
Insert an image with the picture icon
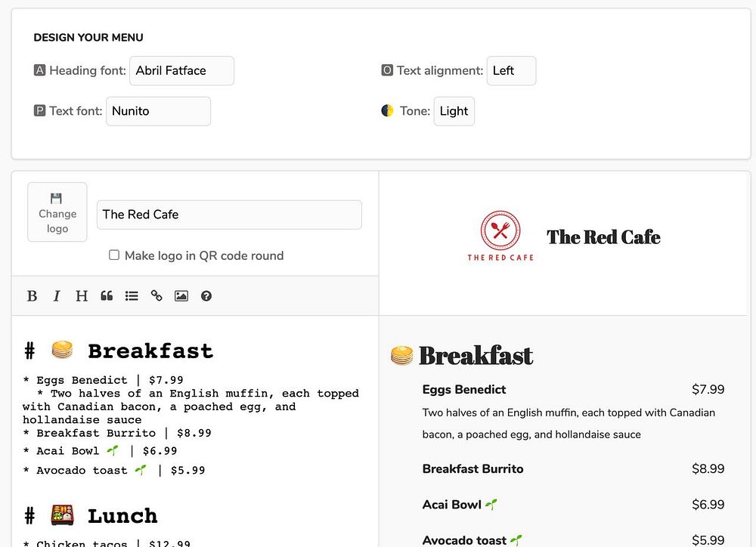(x=181, y=296)
